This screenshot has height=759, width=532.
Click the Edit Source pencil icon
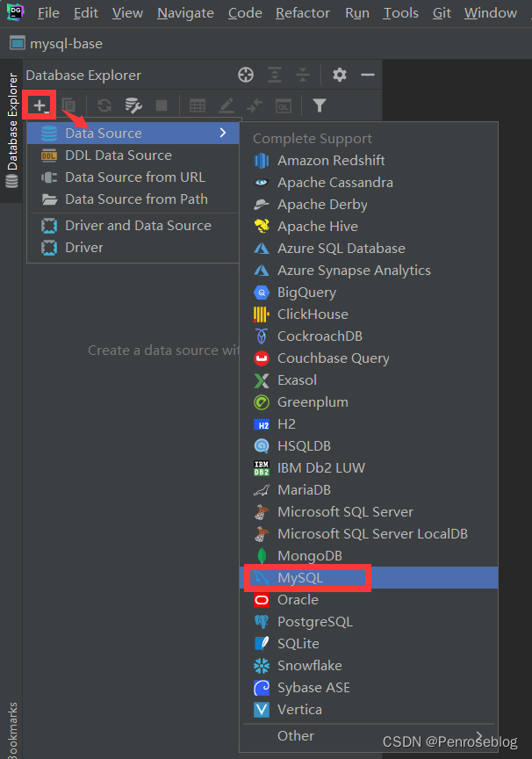click(226, 105)
